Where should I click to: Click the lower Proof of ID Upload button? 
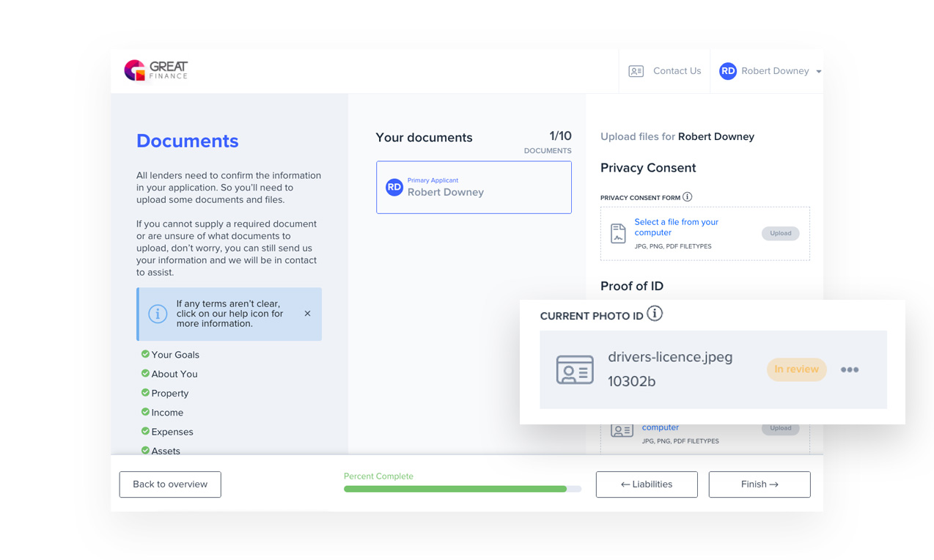pyautogui.click(x=780, y=428)
